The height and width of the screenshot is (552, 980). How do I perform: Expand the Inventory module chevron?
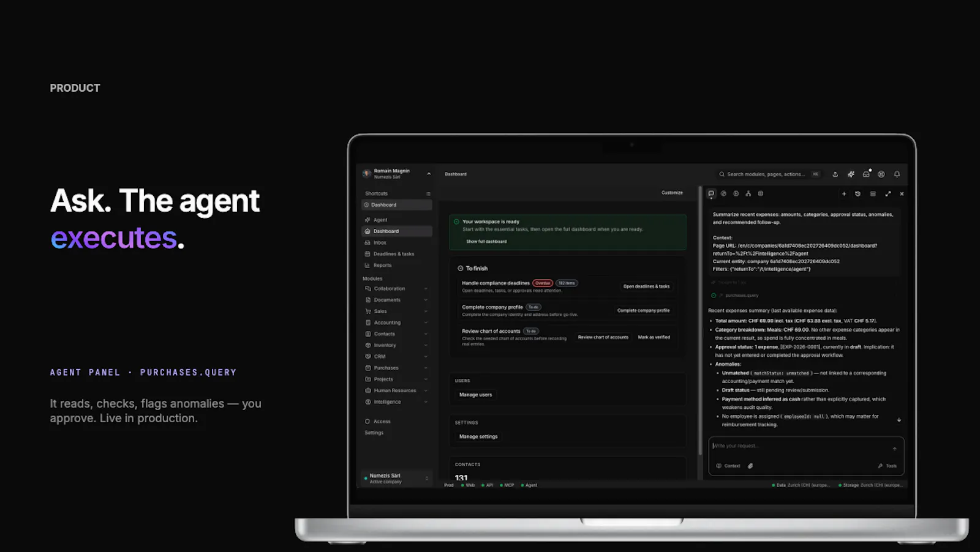click(x=426, y=345)
